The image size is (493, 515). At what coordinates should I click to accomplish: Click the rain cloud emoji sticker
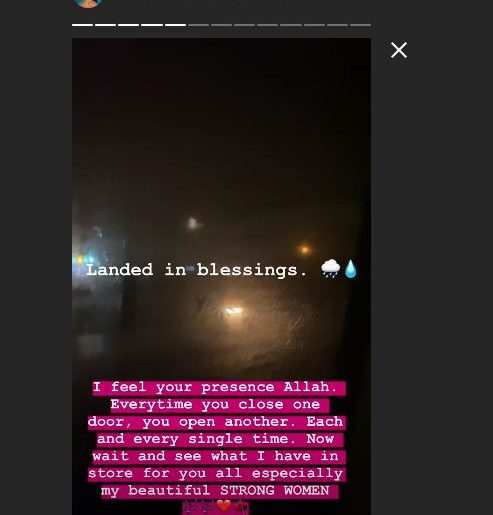coord(330,269)
